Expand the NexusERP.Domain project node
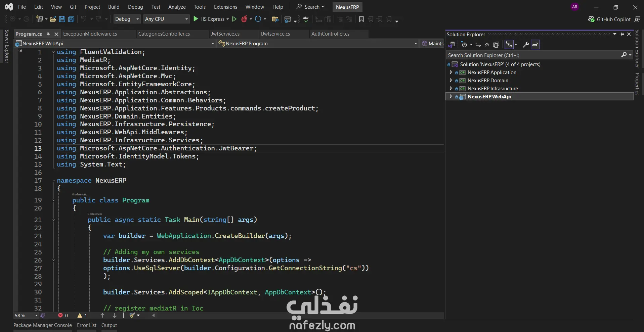Image resolution: width=644 pixels, height=332 pixels. pos(451,80)
